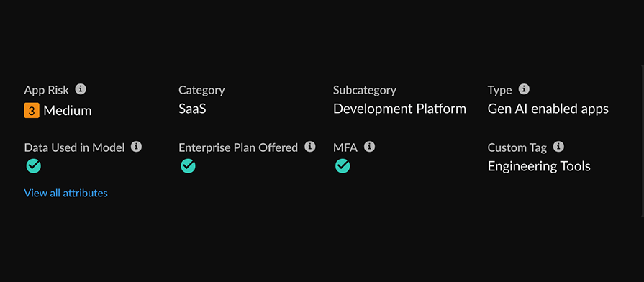Click the MFA info icon

click(370, 147)
